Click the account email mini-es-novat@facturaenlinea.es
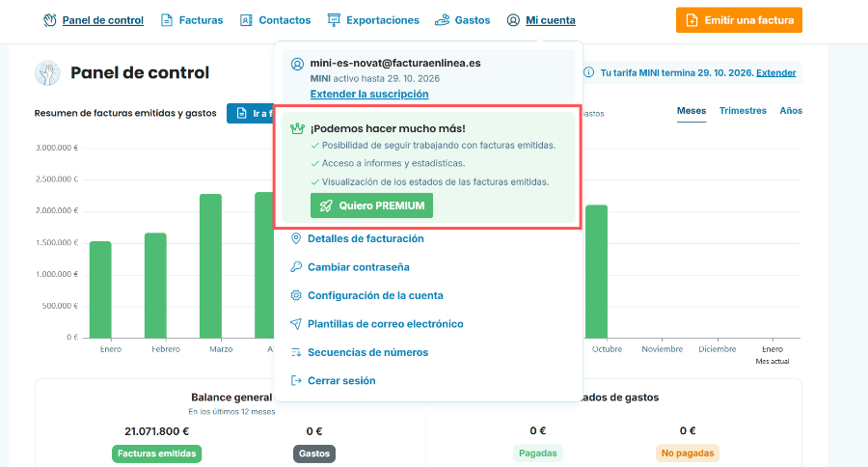The height and width of the screenshot is (467, 868). [x=395, y=63]
